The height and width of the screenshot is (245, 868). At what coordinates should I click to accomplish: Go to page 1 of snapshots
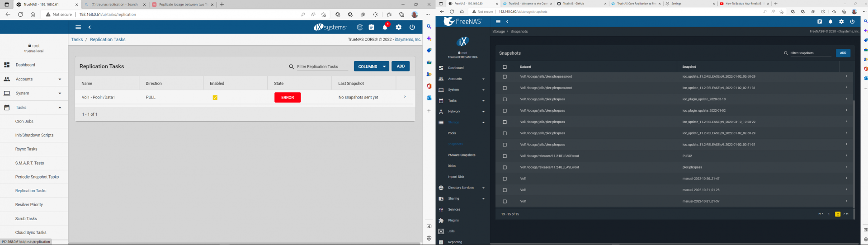coord(829,214)
